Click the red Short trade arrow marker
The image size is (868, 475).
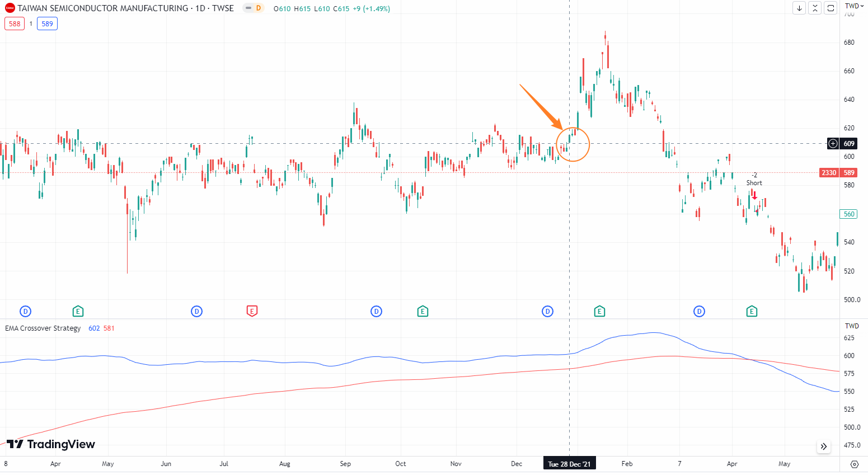click(754, 197)
